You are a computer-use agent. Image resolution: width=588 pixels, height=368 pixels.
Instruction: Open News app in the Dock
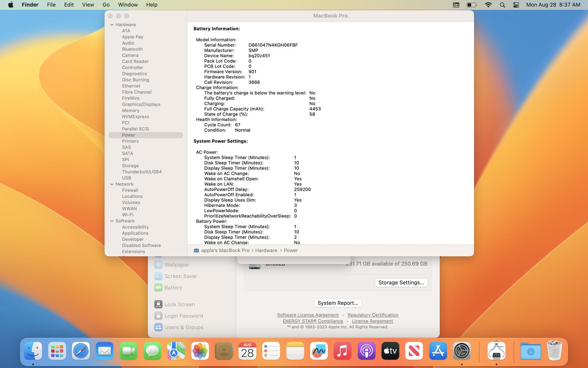[414, 351]
